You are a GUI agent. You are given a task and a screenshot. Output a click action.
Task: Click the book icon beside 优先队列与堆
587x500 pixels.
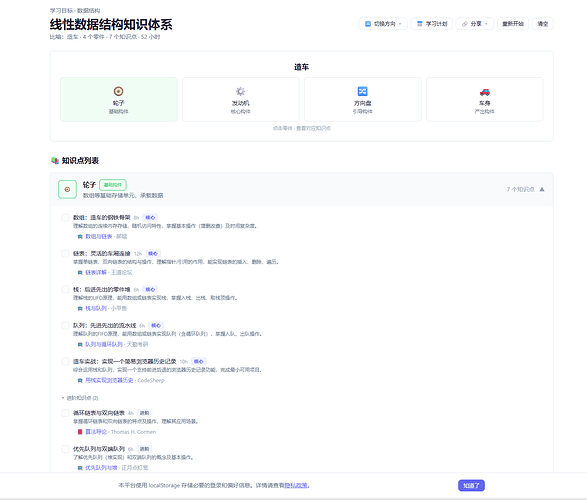click(80, 468)
